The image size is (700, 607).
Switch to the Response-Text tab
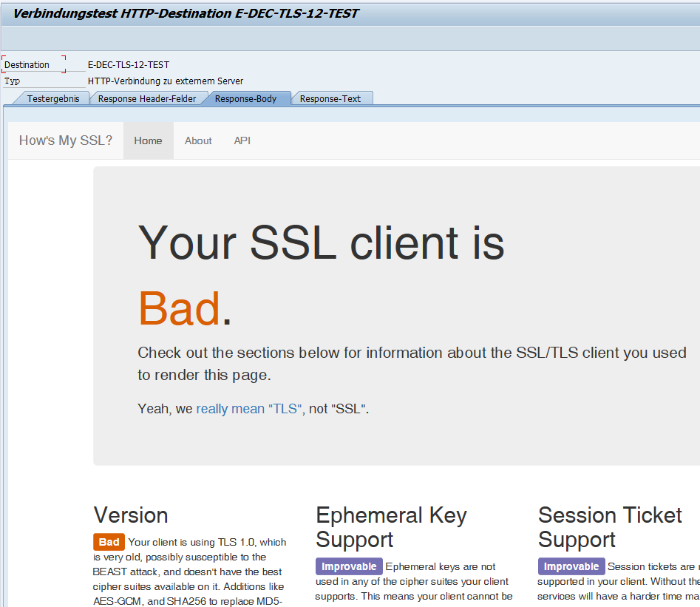pyautogui.click(x=331, y=97)
